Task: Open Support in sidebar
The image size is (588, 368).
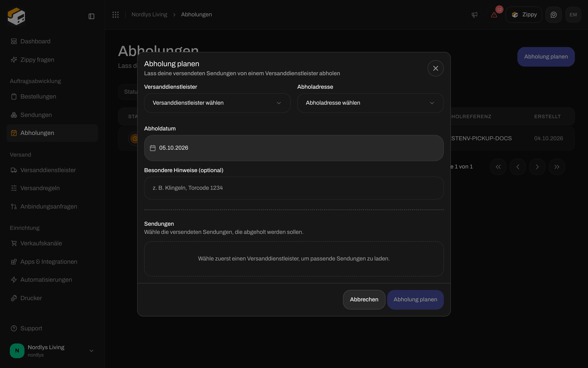Action: [x=52, y=328]
